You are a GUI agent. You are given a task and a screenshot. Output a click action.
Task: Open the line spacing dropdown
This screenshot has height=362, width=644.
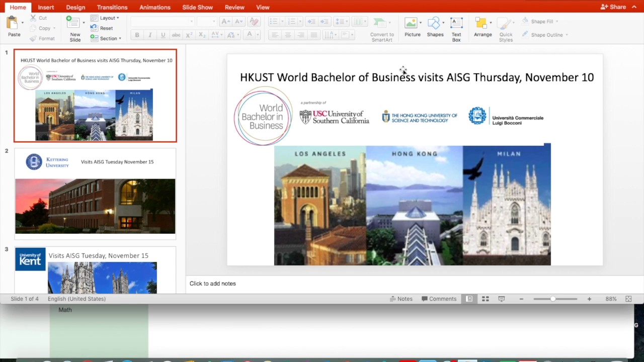click(342, 22)
